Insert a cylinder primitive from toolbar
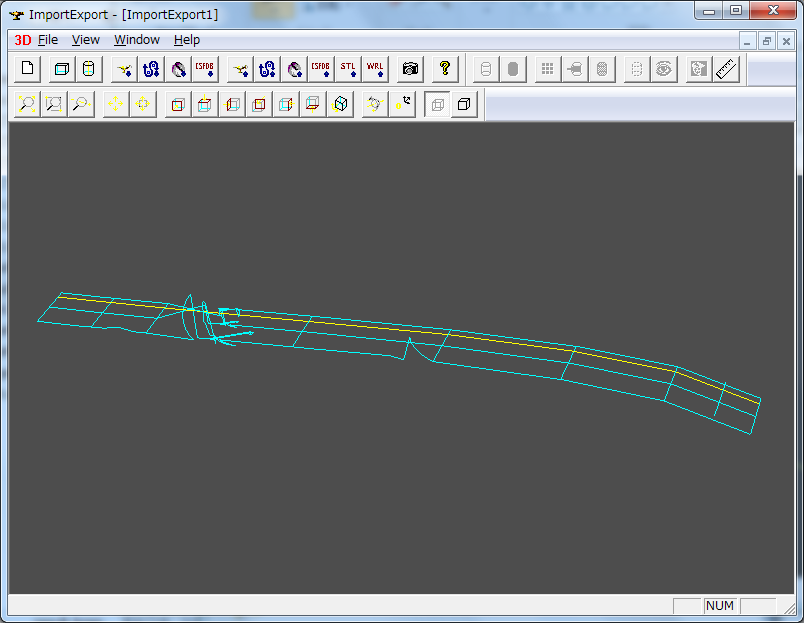Viewport: 804px width, 623px height. coord(88,69)
